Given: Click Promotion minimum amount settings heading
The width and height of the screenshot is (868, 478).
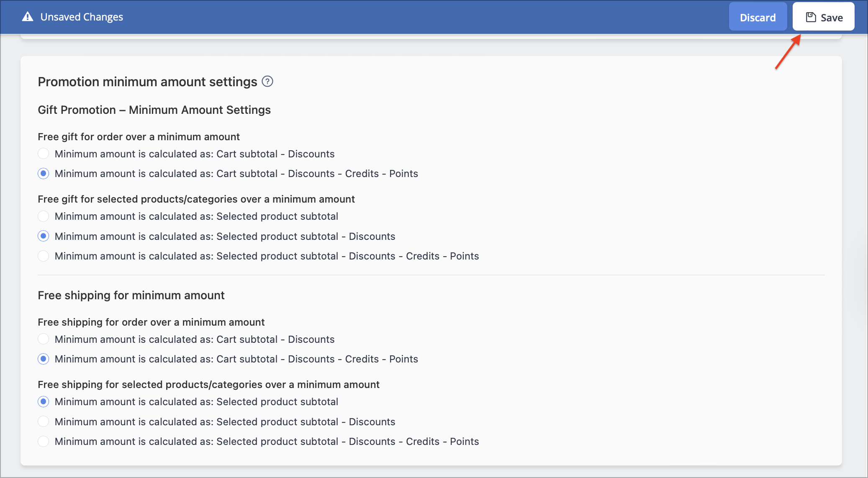Looking at the screenshot, I should click(x=147, y=82).
